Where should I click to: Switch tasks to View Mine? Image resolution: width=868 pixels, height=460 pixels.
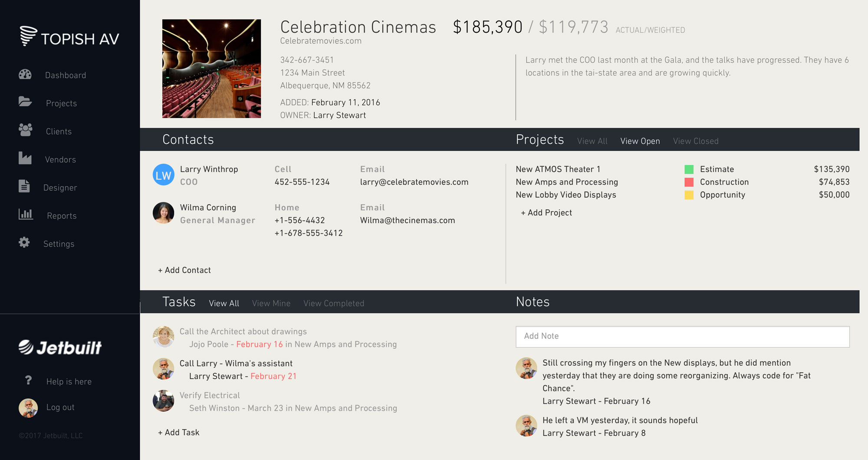tap(271, 303)
